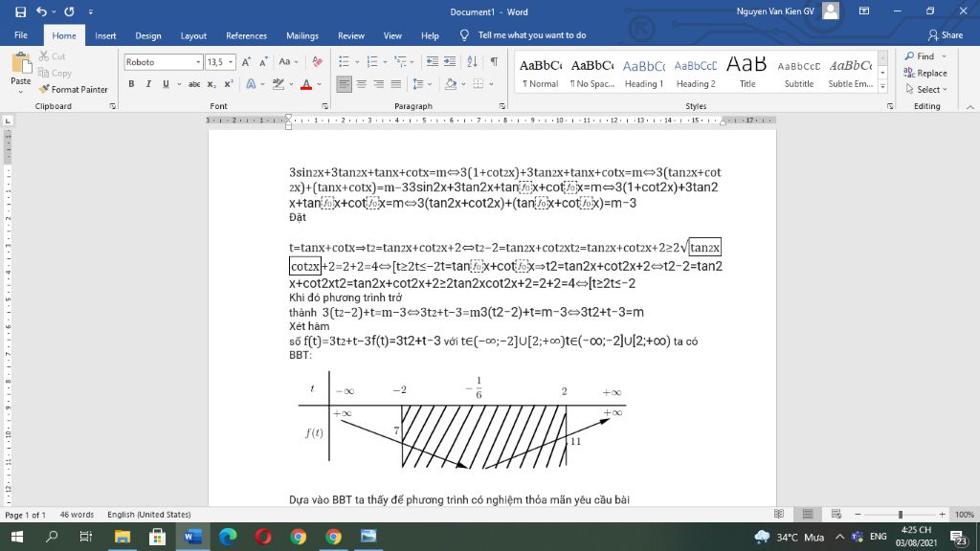Click the Format Painter tool

tap(73, 89)
